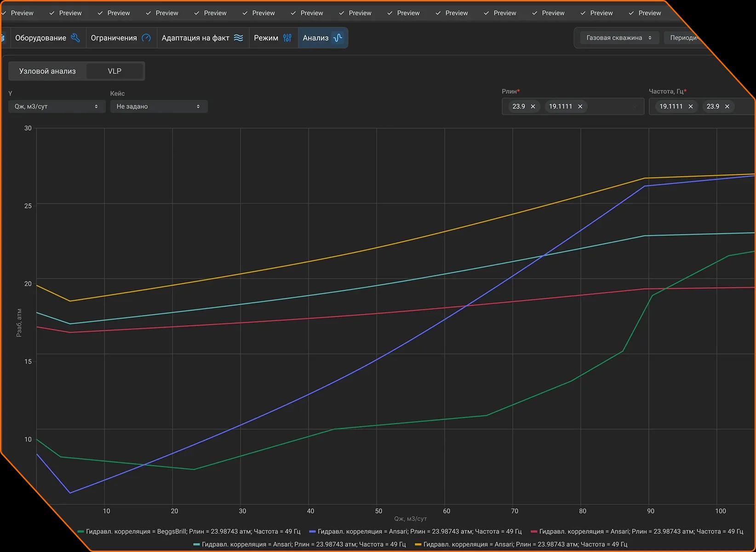The image size is (756, 552).
Task: Toggle teal Ansari legend series
Action: point(299,544)
